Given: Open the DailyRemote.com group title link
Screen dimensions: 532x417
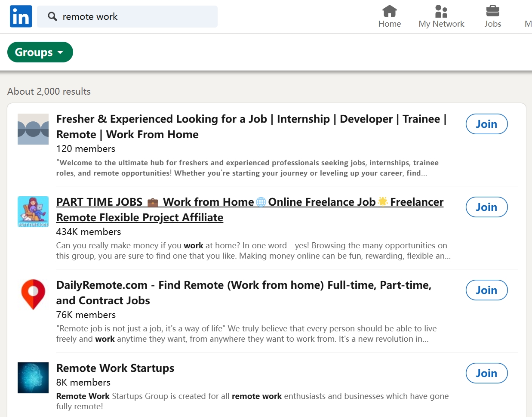Looking at the screenshot, I should 244,285.
